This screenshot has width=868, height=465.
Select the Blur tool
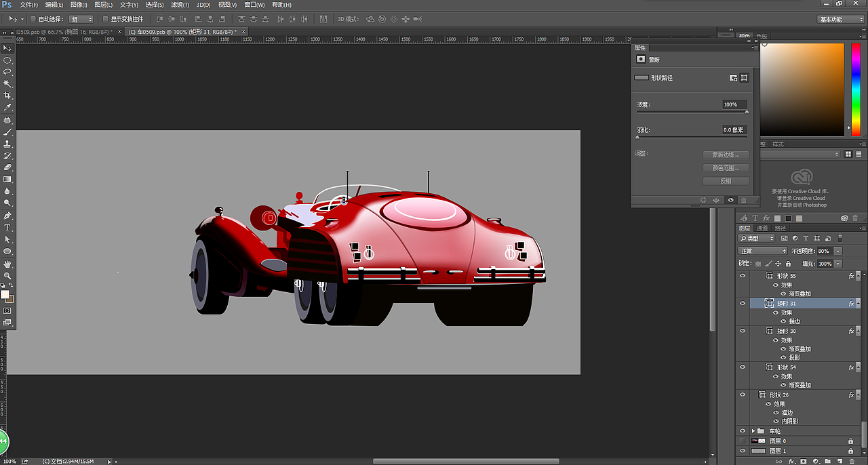click(7, 191)
